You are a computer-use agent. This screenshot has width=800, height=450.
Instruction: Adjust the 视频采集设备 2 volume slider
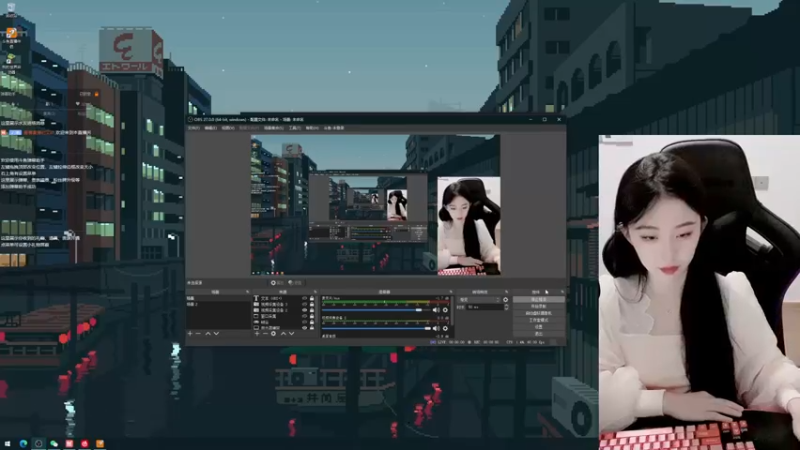pyautogui.click(x=376, y=329)
